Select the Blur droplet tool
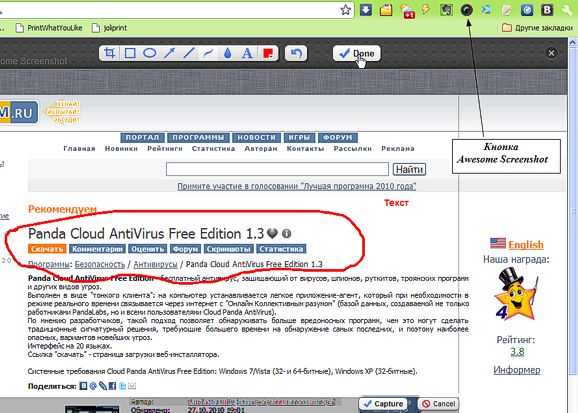 pos(228,53)
